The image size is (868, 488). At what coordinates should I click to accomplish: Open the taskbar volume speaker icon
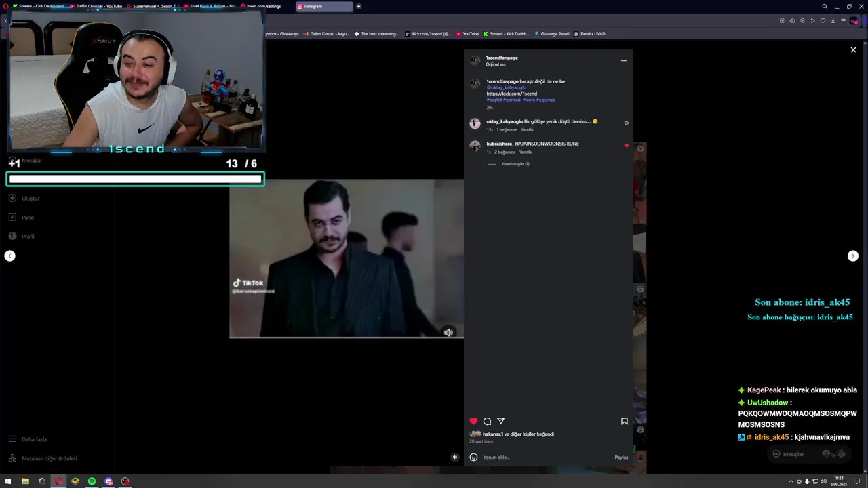pyautogui.click(x=823, y=481)
